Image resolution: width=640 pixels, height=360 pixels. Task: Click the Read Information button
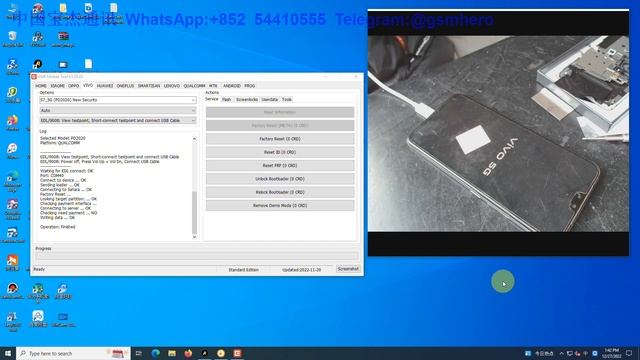coord(280,112)
